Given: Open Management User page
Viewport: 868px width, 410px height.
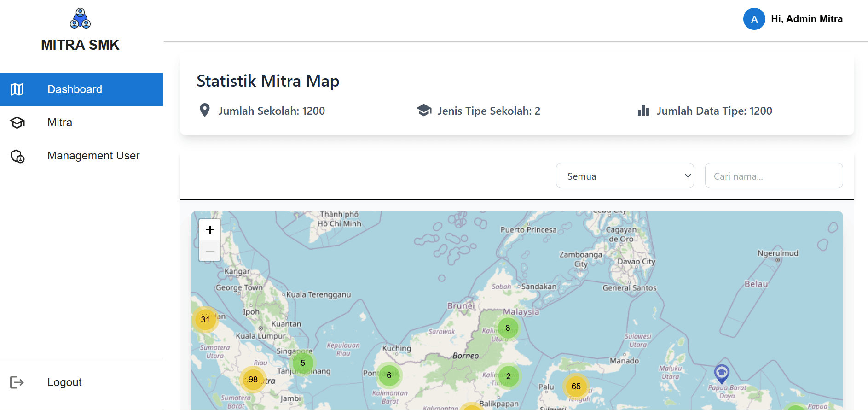Looking at the screenshot, I should click(81, 156).
